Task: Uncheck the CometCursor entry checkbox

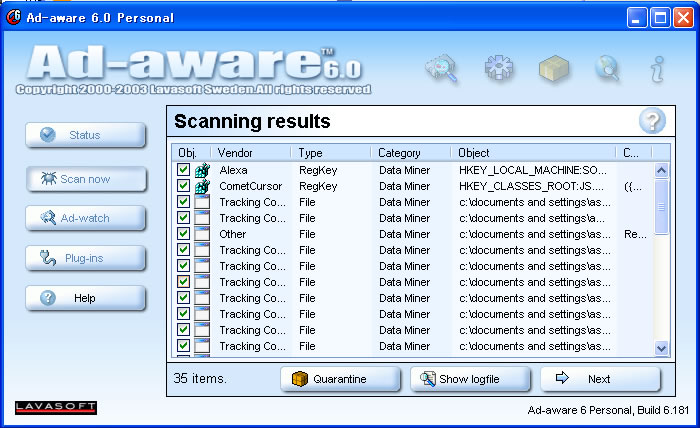Action: 183,186
